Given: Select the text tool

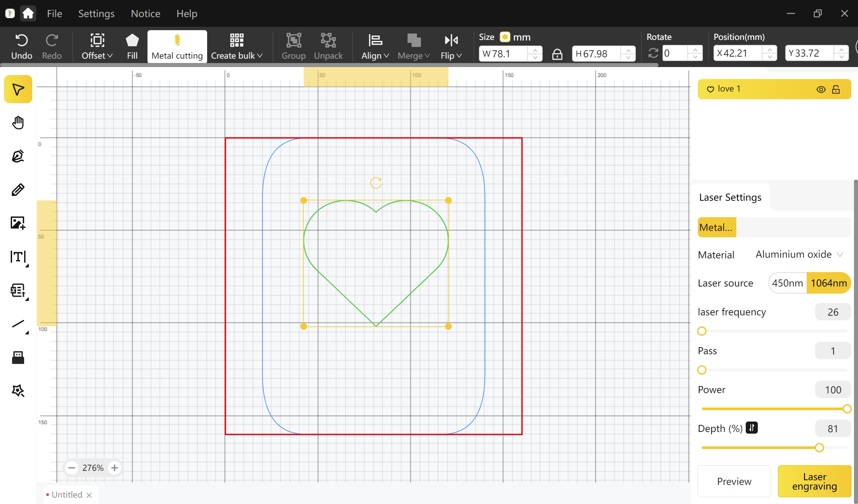Looking at the screenshot, I should [x=18, y=257].
